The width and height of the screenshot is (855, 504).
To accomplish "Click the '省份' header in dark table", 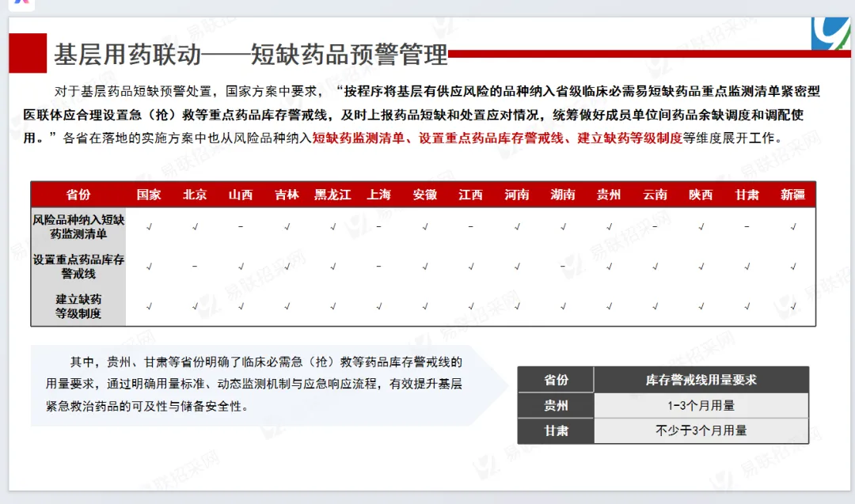I will tap(556, 380).
